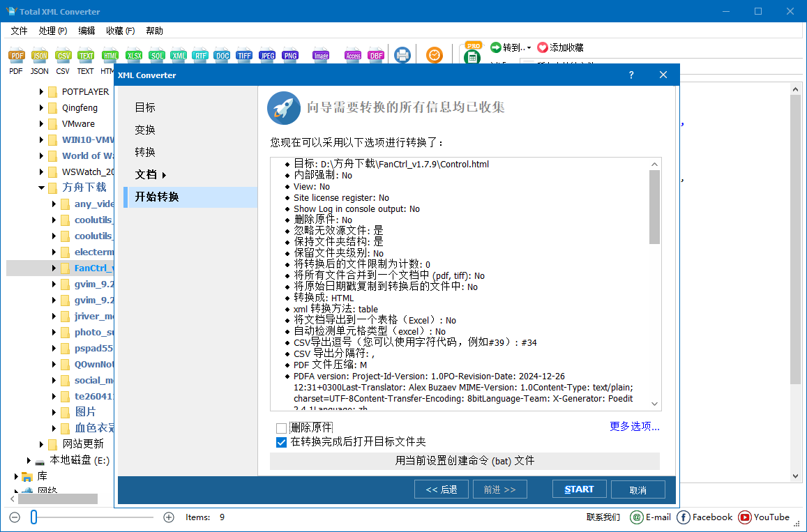The image size is (807, 532).
Task: Open the print tool on the toolbar
Action: pos(402,55)
